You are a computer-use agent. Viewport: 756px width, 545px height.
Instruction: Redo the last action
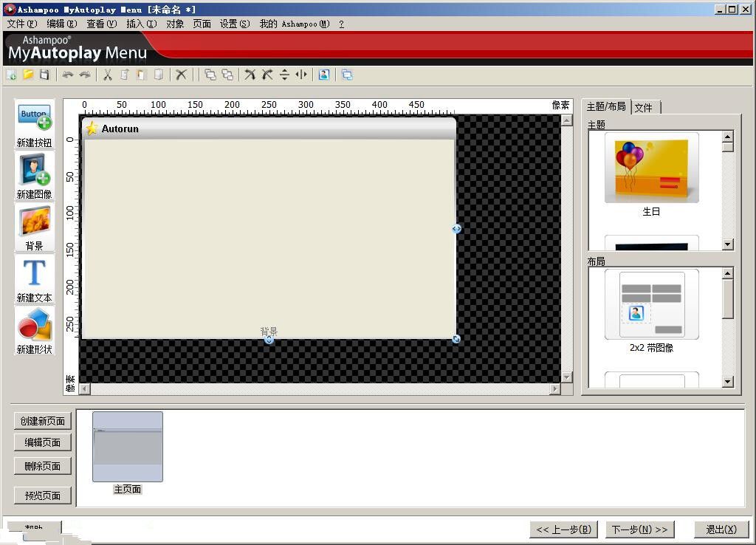point(84,75)
